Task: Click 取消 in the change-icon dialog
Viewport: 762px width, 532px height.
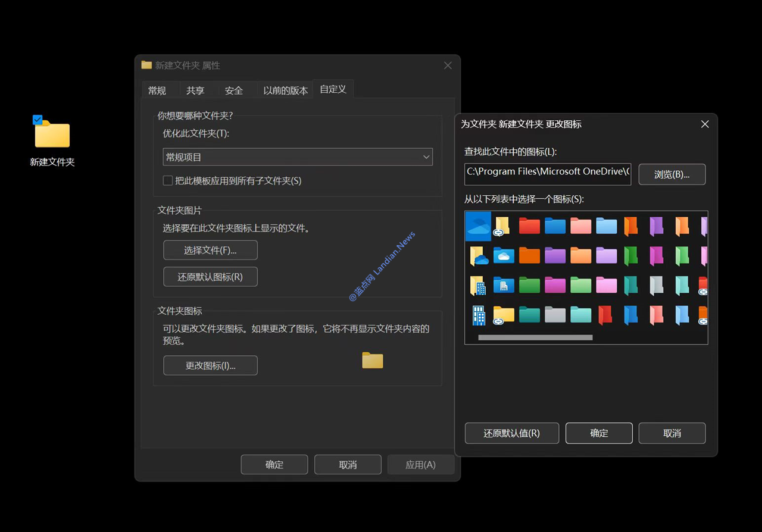Action: click(672, 433)
